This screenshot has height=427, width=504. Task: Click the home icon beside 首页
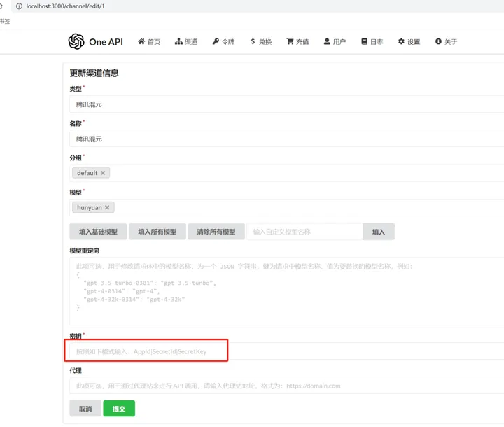click(141, 41)
